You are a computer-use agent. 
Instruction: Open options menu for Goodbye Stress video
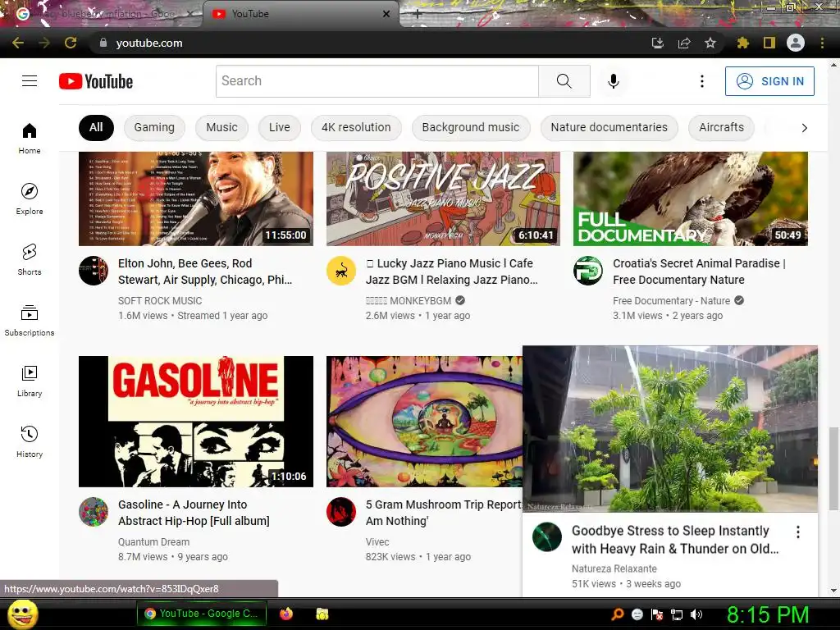point(797,532)
